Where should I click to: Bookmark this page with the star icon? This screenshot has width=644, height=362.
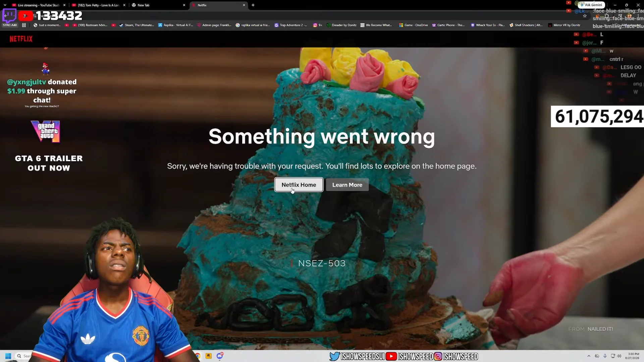click(585, 16)
